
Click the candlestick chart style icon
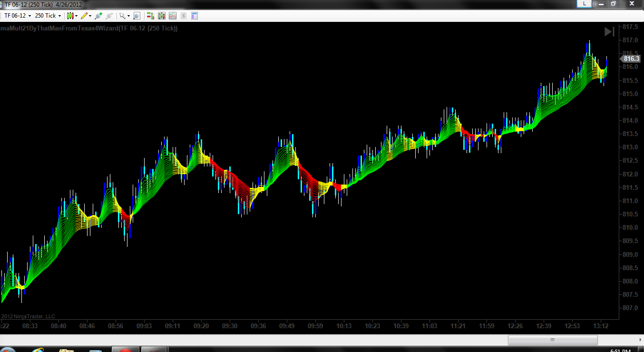[x=70, y=16]
